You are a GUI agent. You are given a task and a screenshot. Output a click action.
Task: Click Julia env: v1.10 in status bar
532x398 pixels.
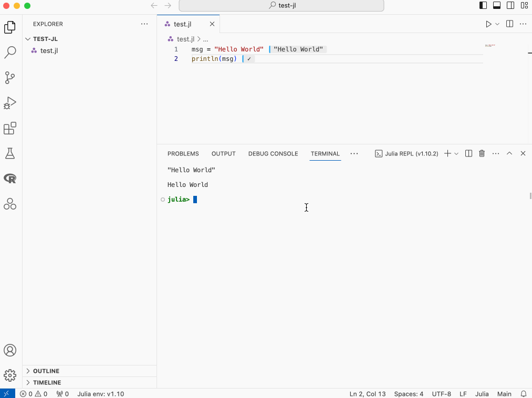coord(100,394)
